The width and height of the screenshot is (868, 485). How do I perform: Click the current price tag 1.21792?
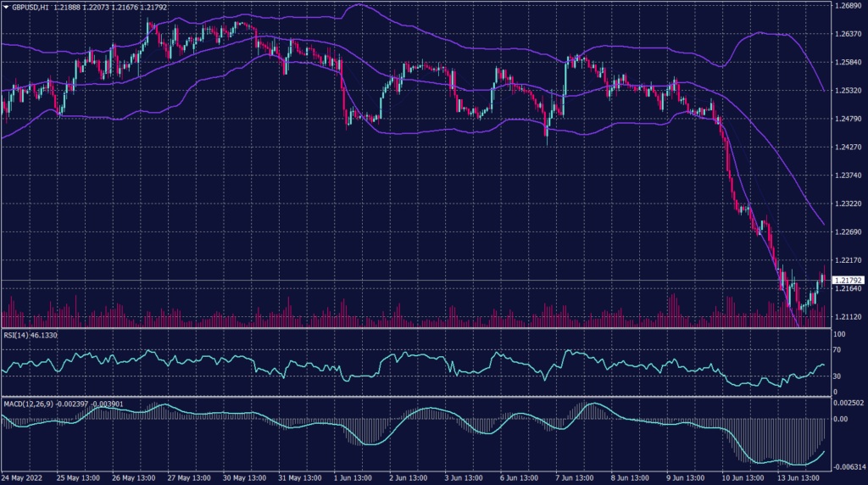tap(848, 280)
